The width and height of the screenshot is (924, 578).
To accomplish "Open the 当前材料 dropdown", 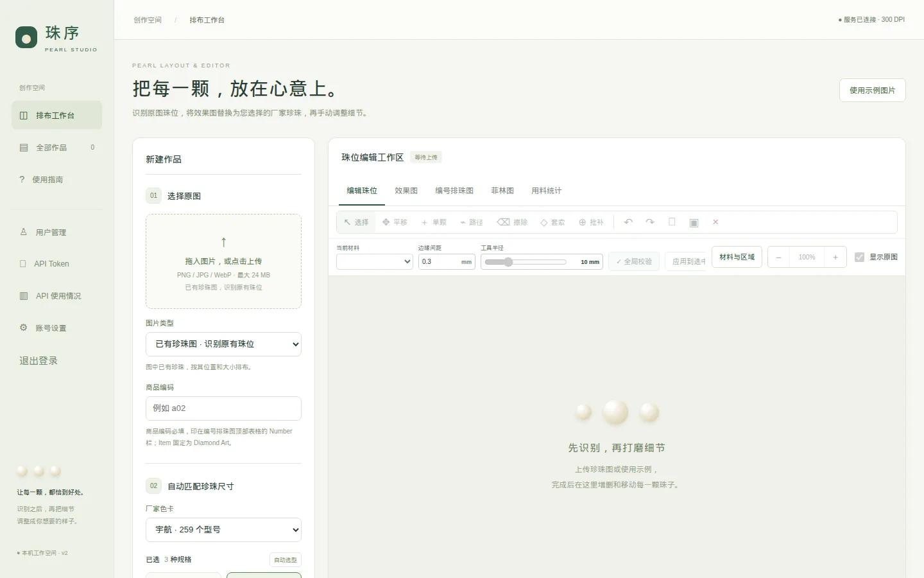I will tap(375, 261).
